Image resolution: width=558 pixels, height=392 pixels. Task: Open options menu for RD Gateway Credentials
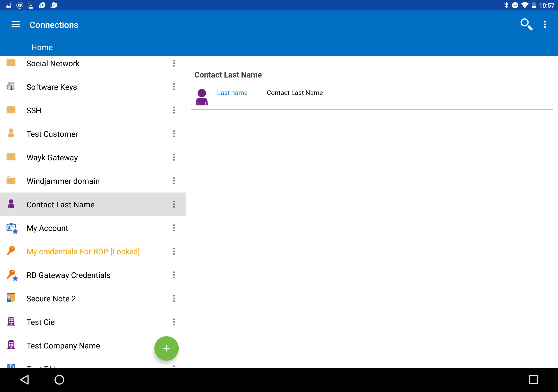[174, 275]
